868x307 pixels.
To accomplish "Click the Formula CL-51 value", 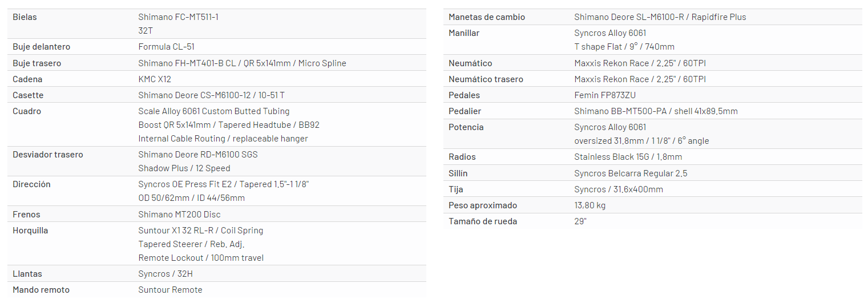I will (166, 47).
